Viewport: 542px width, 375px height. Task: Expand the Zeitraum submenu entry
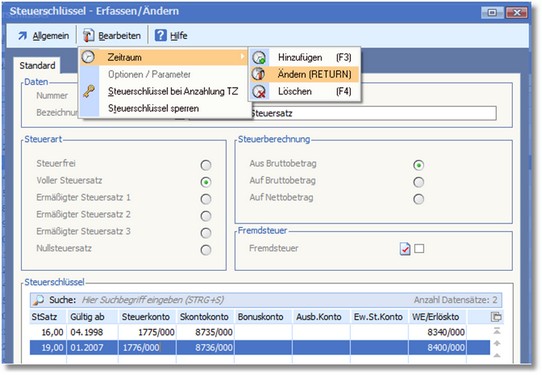(x=163, y=57)
